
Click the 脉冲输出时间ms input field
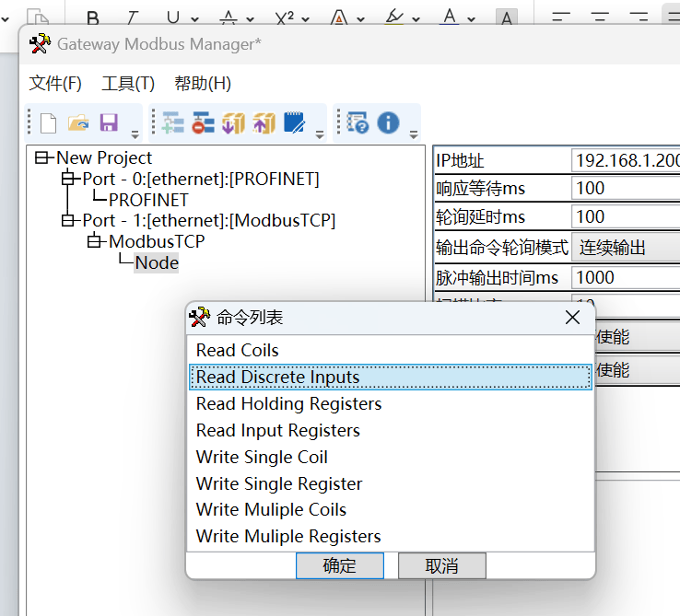[x=626, y=277]
